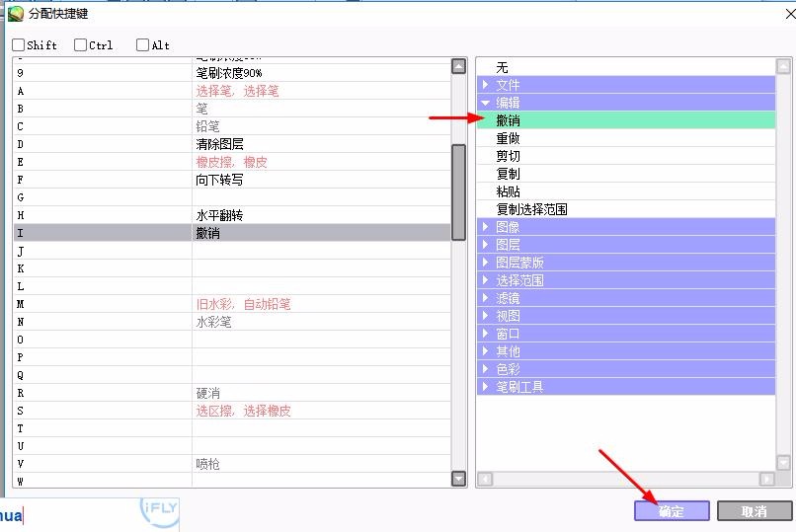Click the key list scrollbar thumb
The height and width of the screenshot is (532, 796).
pos(459,192)
